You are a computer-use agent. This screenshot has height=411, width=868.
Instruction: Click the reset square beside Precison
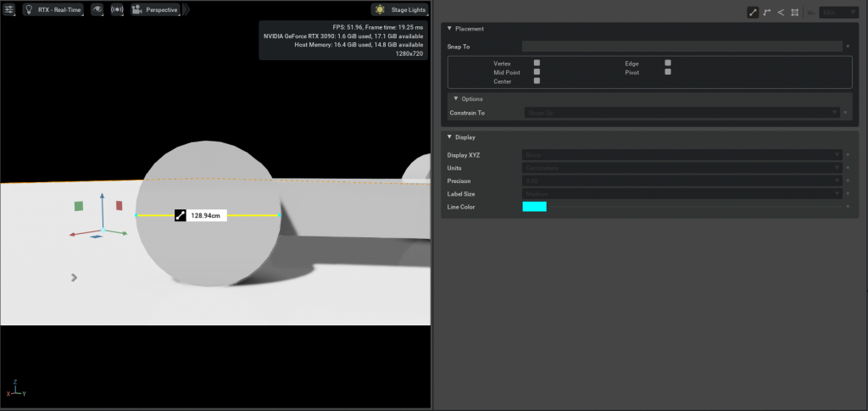pyautogui.click(x=848, y=181)
